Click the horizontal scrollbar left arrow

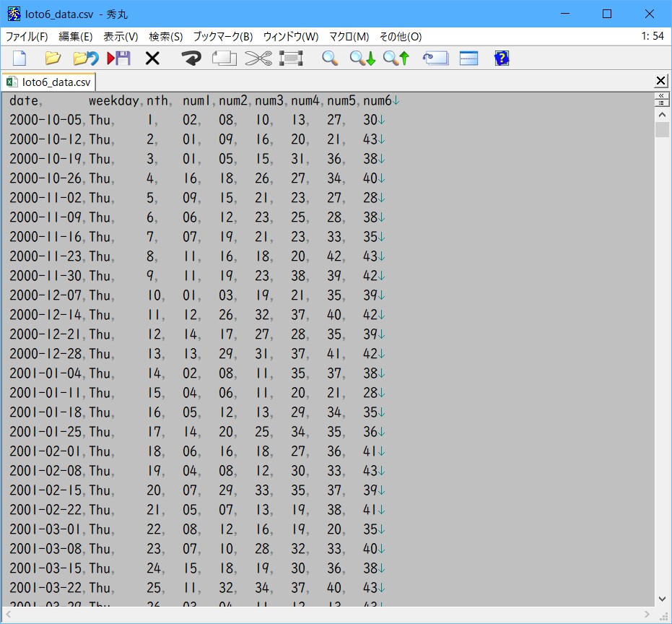pos(8,615)
